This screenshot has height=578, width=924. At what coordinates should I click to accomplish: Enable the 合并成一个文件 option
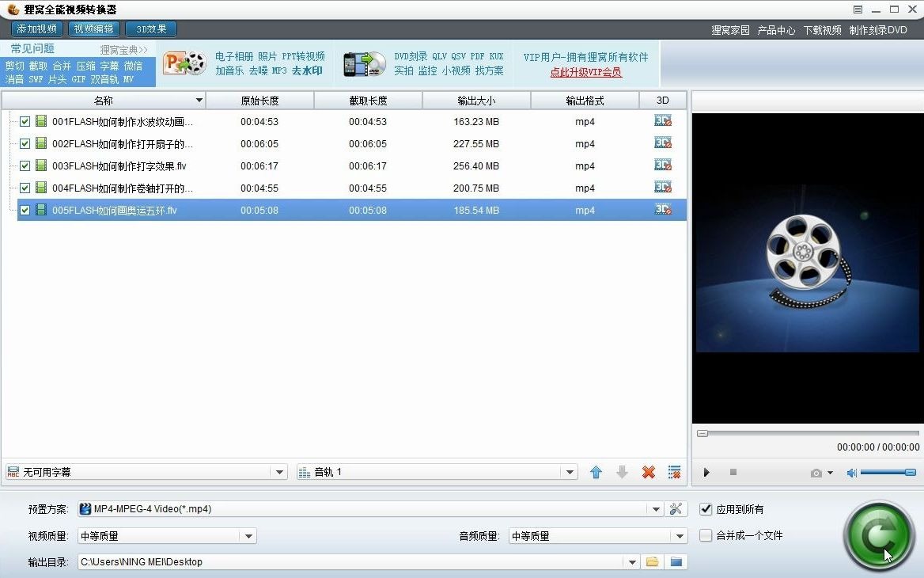point(705,535)
